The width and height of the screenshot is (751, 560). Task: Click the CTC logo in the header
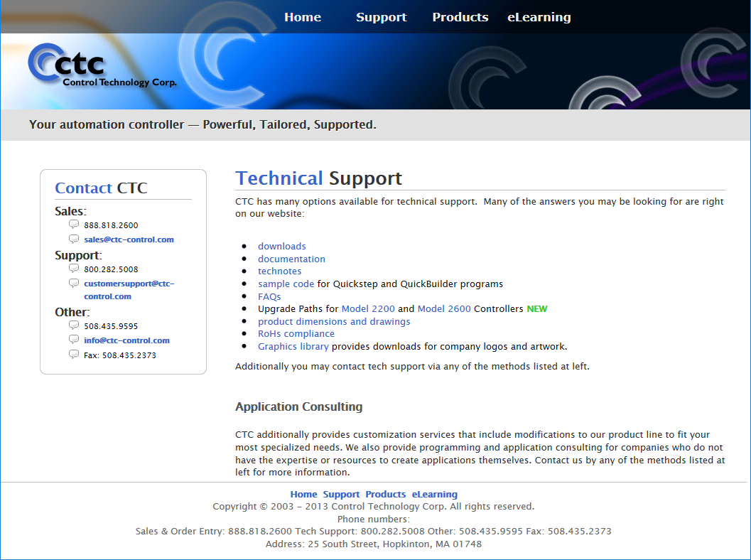tap(102, 68)
